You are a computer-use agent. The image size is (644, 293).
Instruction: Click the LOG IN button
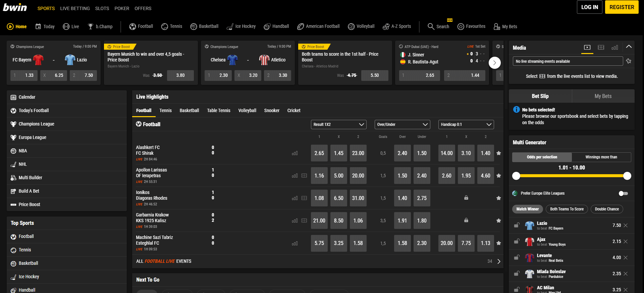pyautogui.click(x=590, y=7)
